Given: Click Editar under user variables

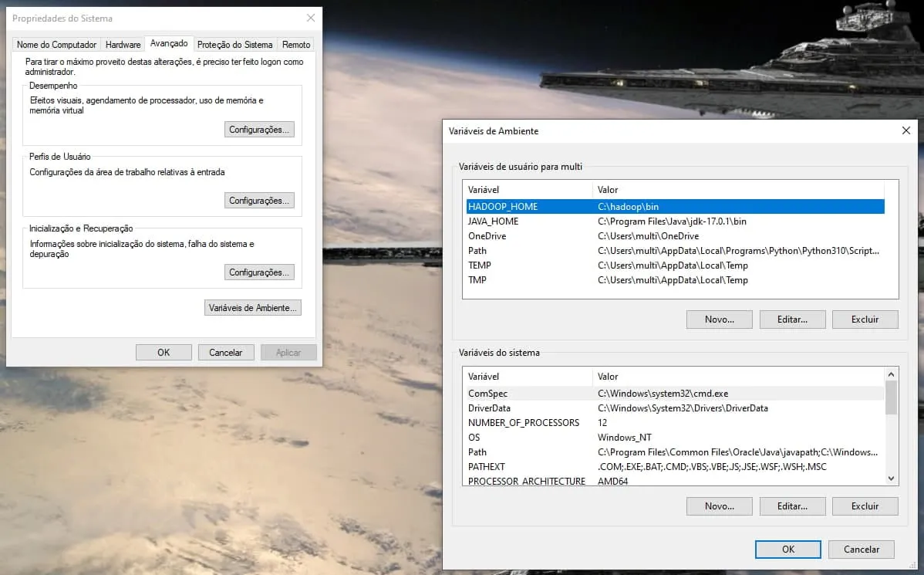Looking at the screenshot, I should pos(792,320).
